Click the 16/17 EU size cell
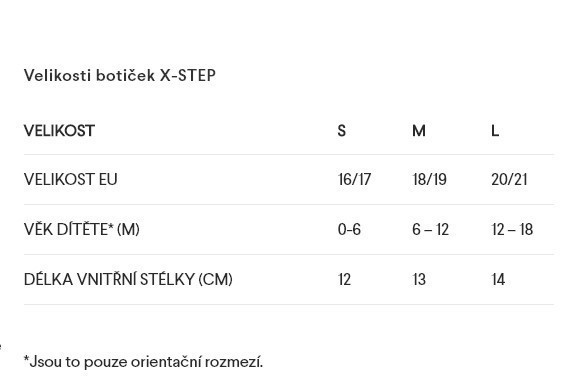 354,179
